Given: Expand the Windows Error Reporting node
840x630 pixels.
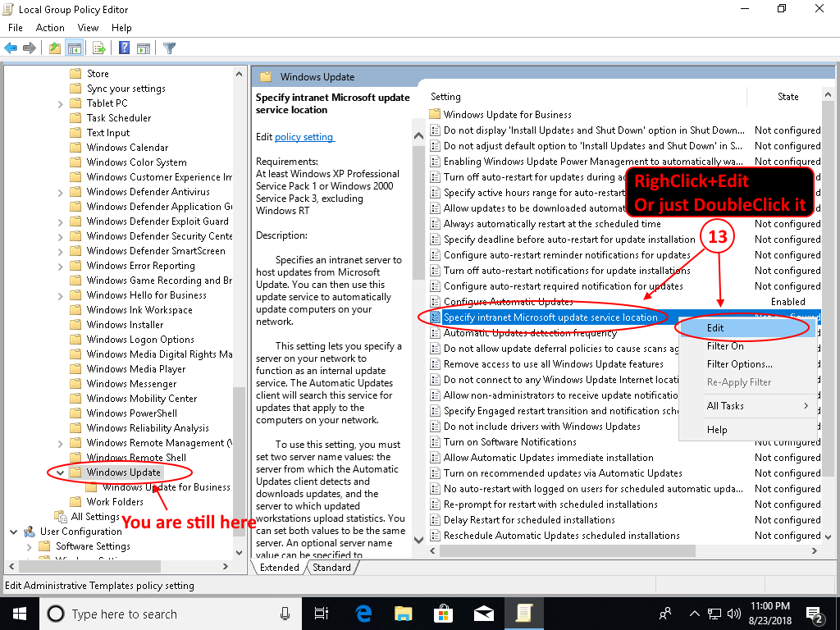Looking at the screenshot, I should click(x=61, y=267).
